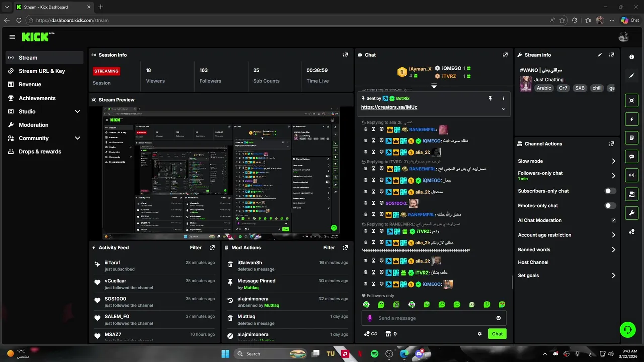Pop out the Stream info panel
The height and width of the screenshot is (362, 644).
[x=612, y=55]
